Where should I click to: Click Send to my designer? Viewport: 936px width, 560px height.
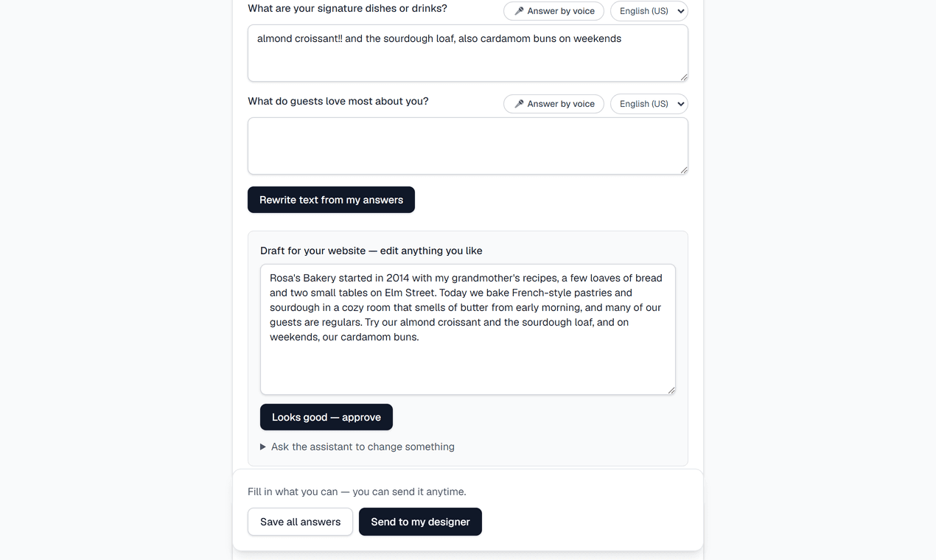(420, 522)
